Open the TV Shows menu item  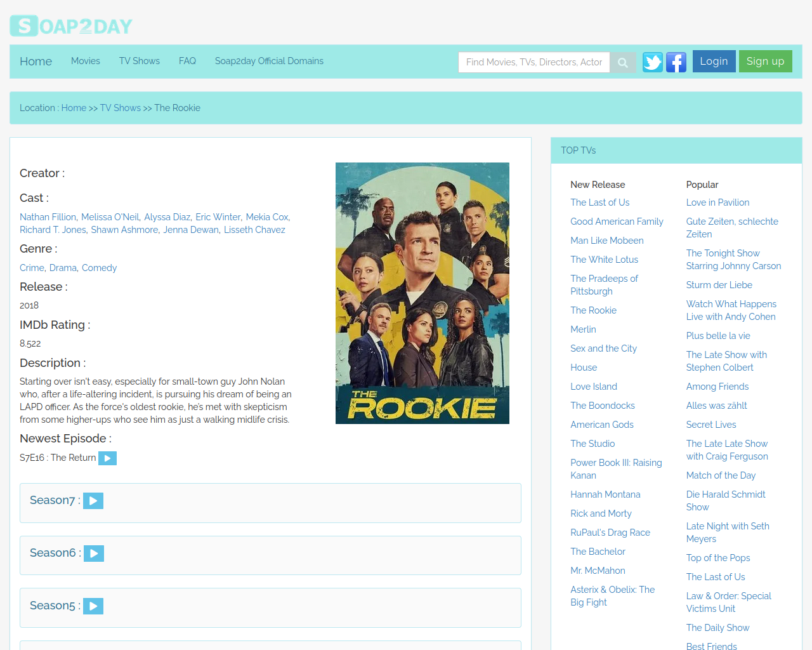click(x=140, y=61)
